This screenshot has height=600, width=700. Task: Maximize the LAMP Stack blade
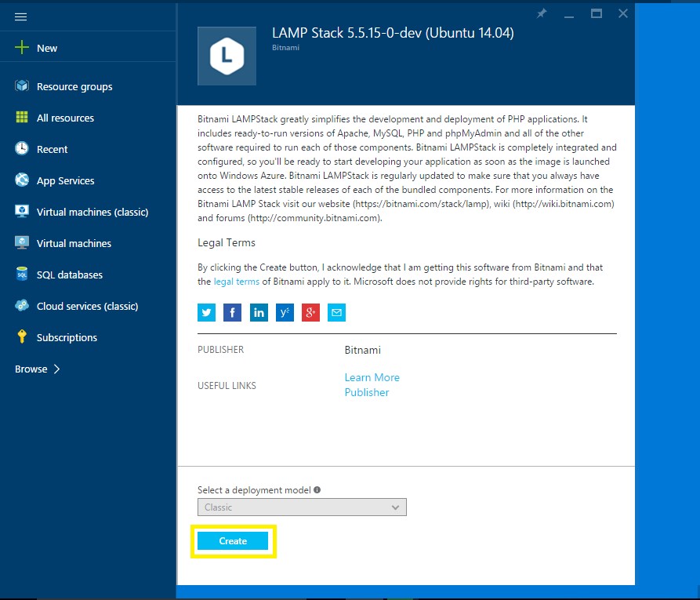coord(596,14)
